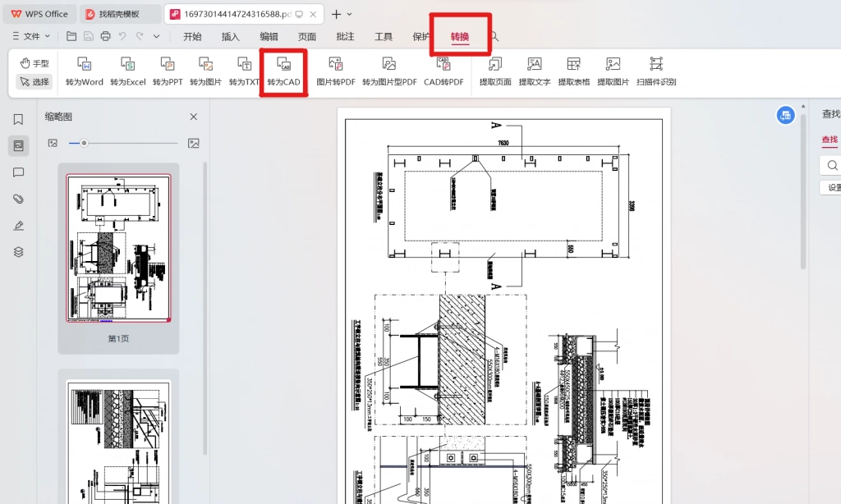Click the thumbnail zoom slider handle
Viewport: 841px width, 504px height.
85,143
